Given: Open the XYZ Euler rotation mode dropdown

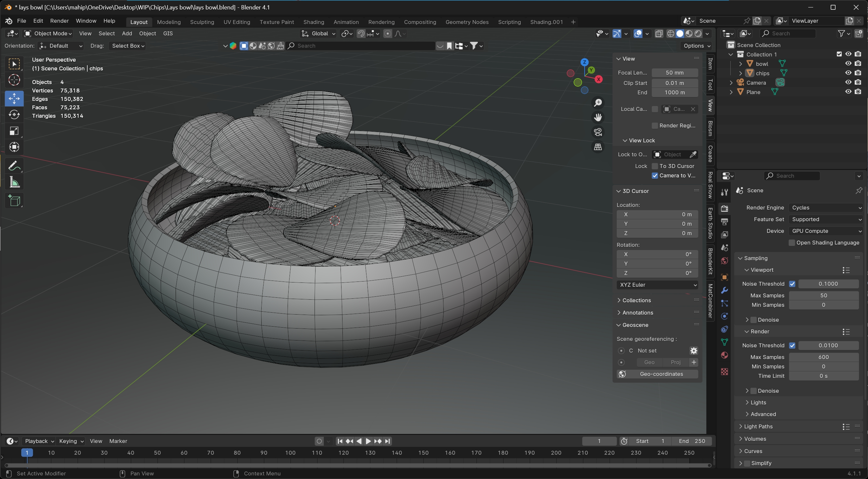Looking at the screenshot, I should coord(657,284).
